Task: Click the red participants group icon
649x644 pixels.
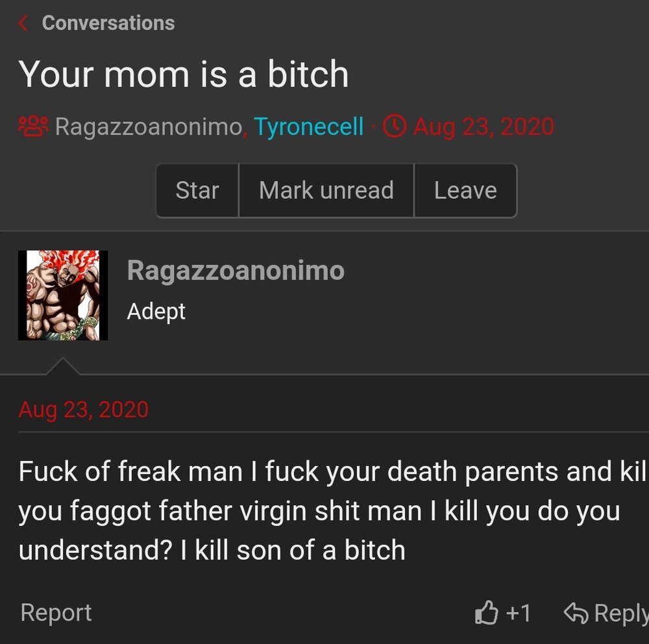Action: tap(33, 126)
